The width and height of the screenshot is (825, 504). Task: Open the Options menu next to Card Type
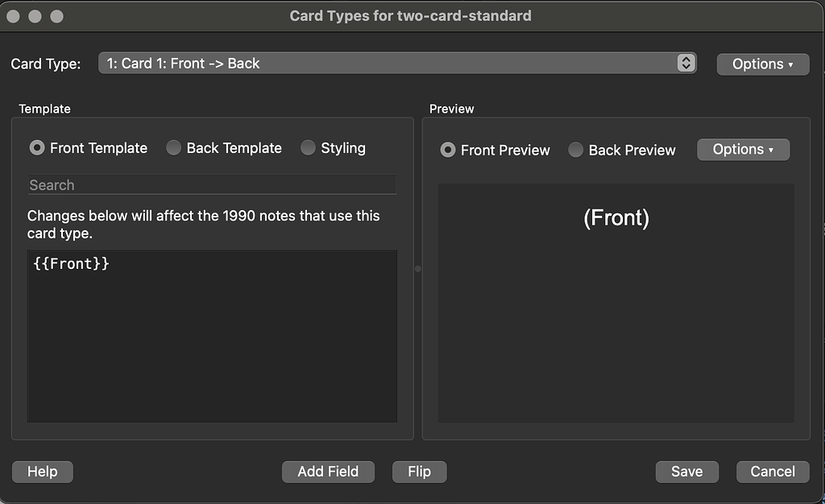[761, 64]
